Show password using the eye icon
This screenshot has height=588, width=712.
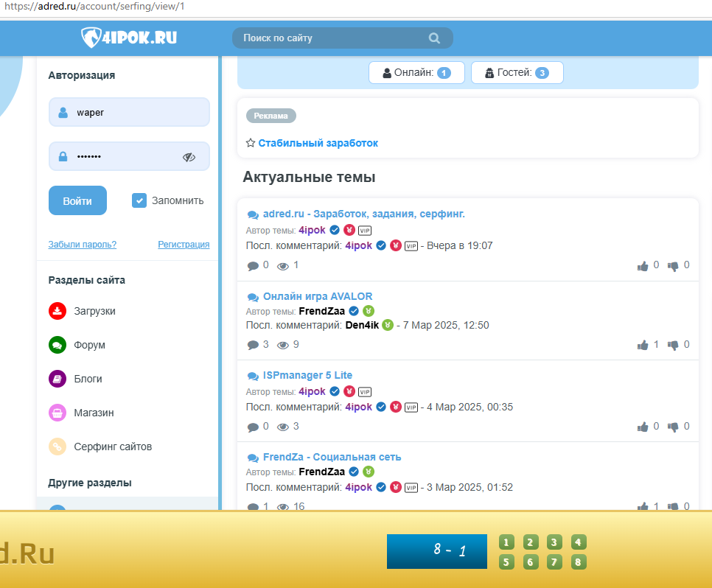tap(189, 157)
